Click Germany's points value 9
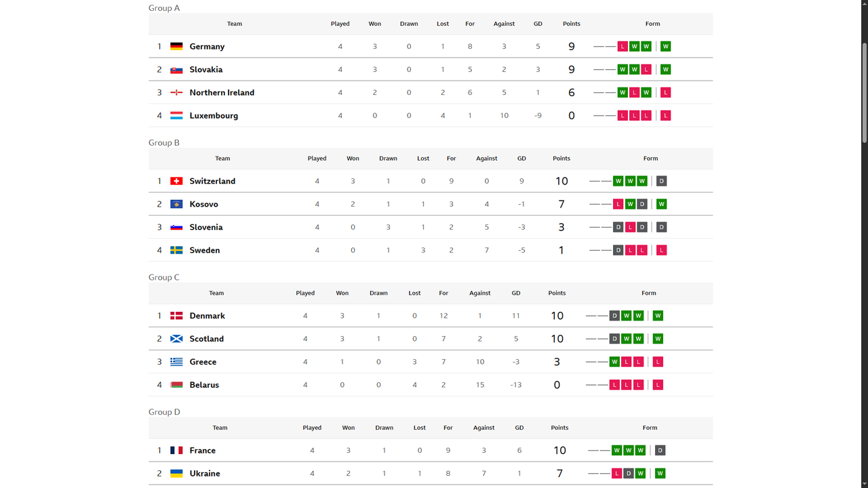This screenshot has width=868, height=488. pyautogui.click(x=572, y=46)
